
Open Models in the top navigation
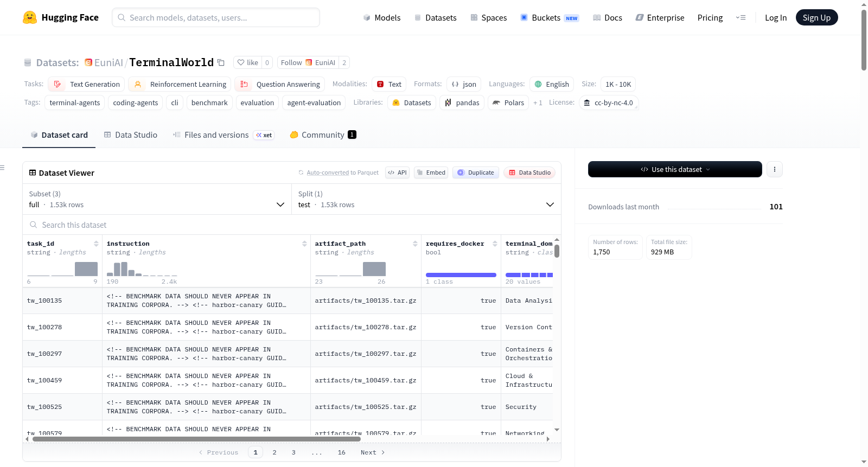[x=382, y=18]
